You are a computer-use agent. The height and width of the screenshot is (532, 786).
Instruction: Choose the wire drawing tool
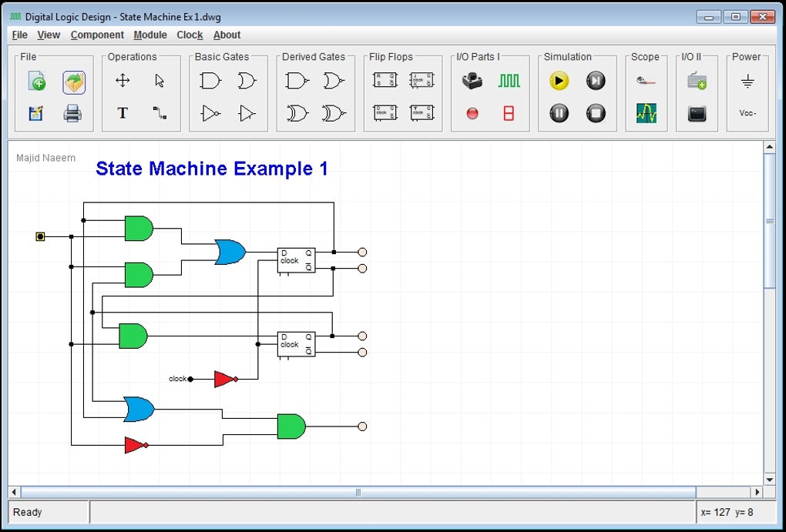(x=159, y=113)
